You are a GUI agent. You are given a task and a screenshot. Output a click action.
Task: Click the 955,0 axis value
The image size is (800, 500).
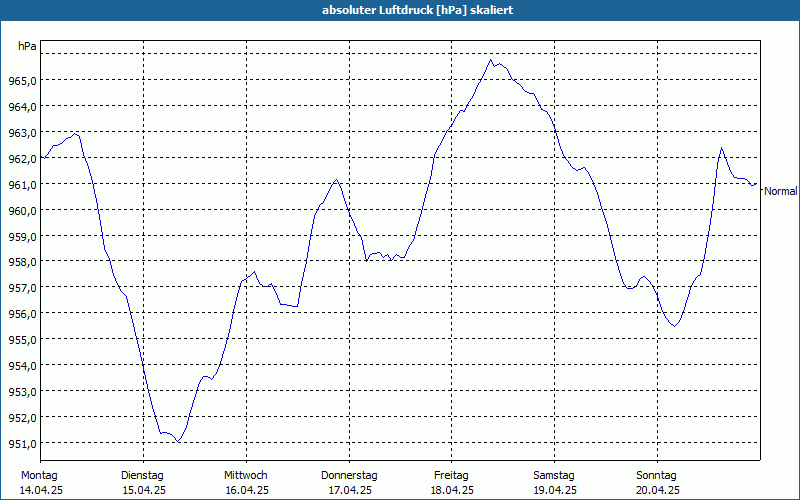tap(22, 340)
